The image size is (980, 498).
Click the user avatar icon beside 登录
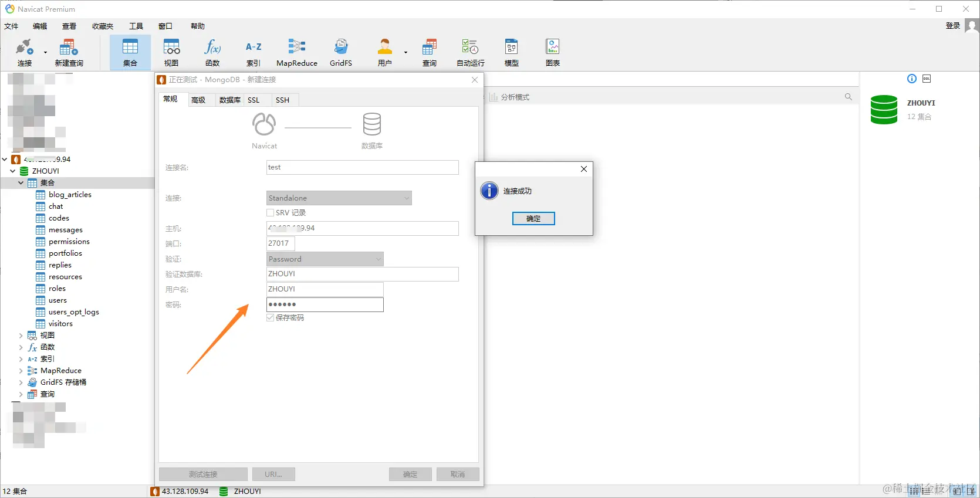972,26
